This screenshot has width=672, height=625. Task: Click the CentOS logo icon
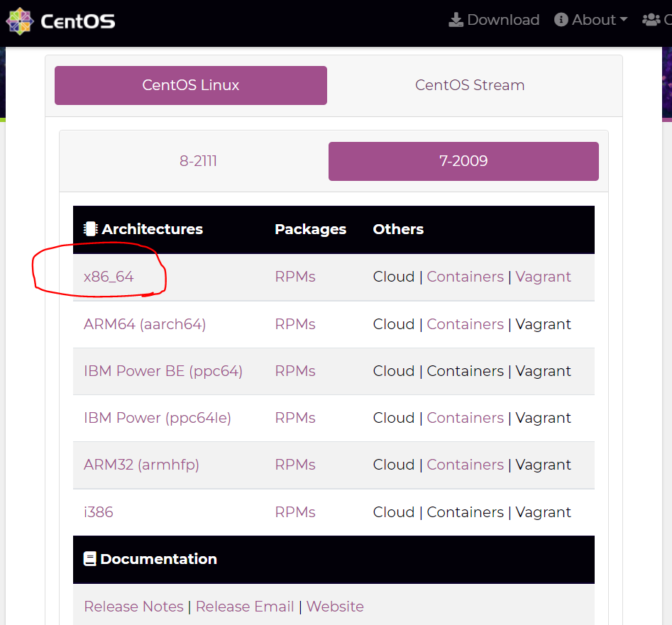point(20,21)
